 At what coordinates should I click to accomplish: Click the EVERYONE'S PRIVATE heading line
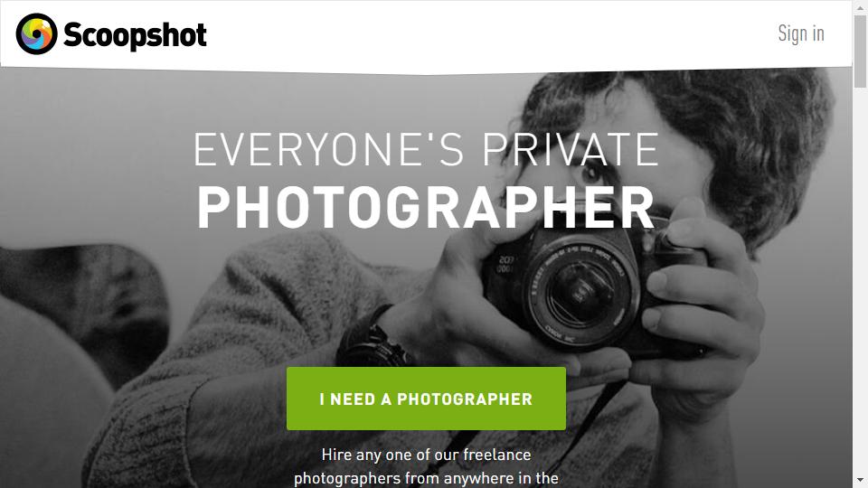tap(426, 149)
